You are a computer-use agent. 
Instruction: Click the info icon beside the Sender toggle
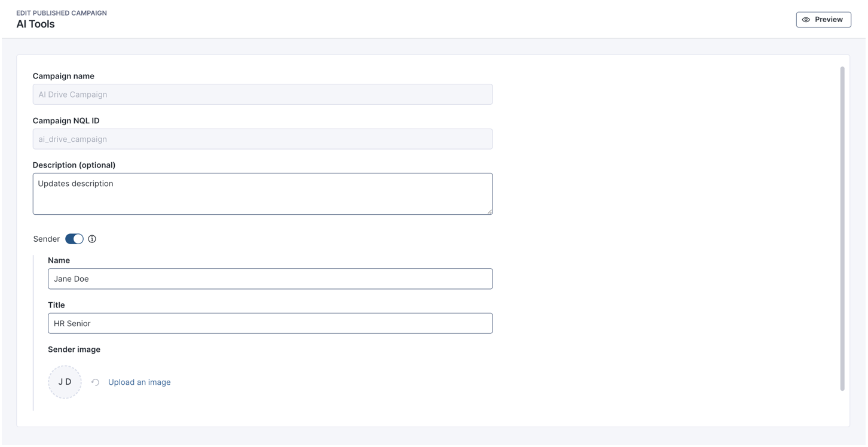tap(92, 239)
